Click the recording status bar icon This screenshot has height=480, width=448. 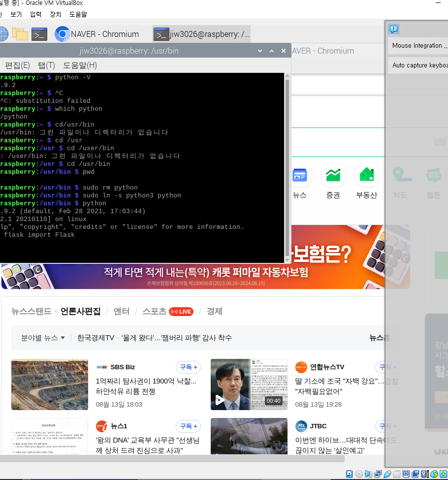(x=416, y=474)
